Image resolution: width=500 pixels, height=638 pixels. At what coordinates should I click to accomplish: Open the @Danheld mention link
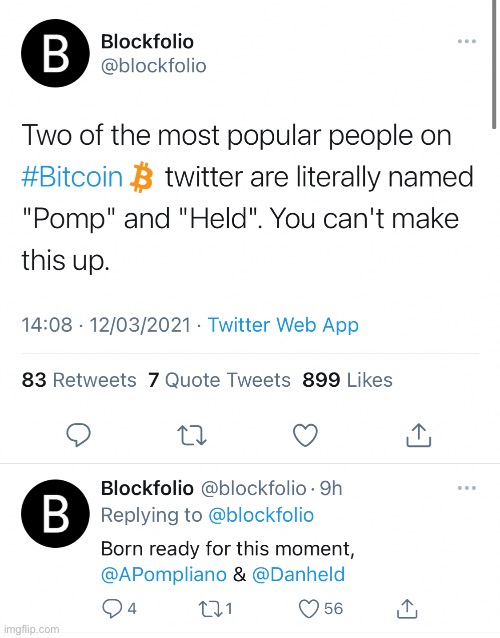coord(298,575)
